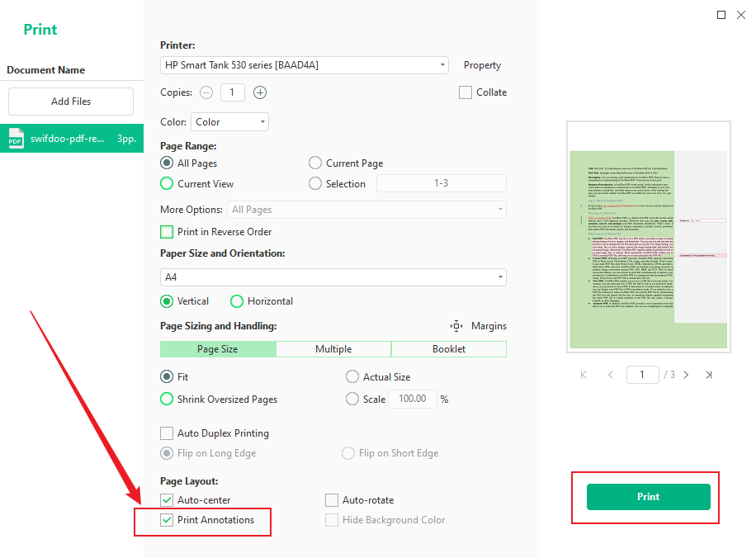Viewport: 756px width, 558px height.
Task: Jump to first preview page
Action: (x=584, y=374)
